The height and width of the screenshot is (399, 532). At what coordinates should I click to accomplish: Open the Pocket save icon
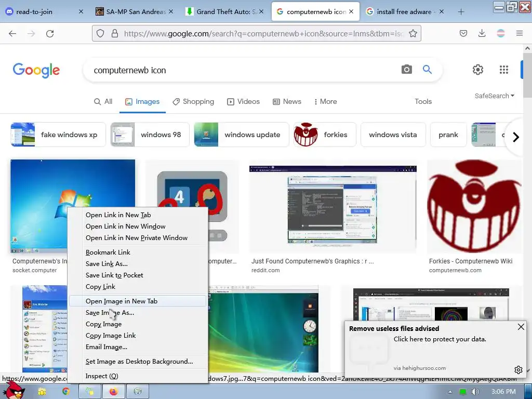coord(463,33)
